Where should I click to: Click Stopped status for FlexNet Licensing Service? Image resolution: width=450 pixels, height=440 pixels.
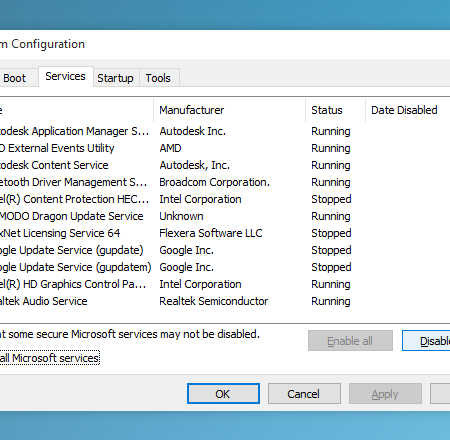click(331, 233)
